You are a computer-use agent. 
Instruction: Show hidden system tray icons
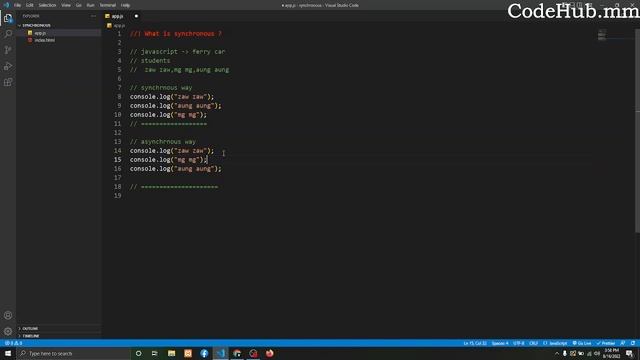click(557, 353)
